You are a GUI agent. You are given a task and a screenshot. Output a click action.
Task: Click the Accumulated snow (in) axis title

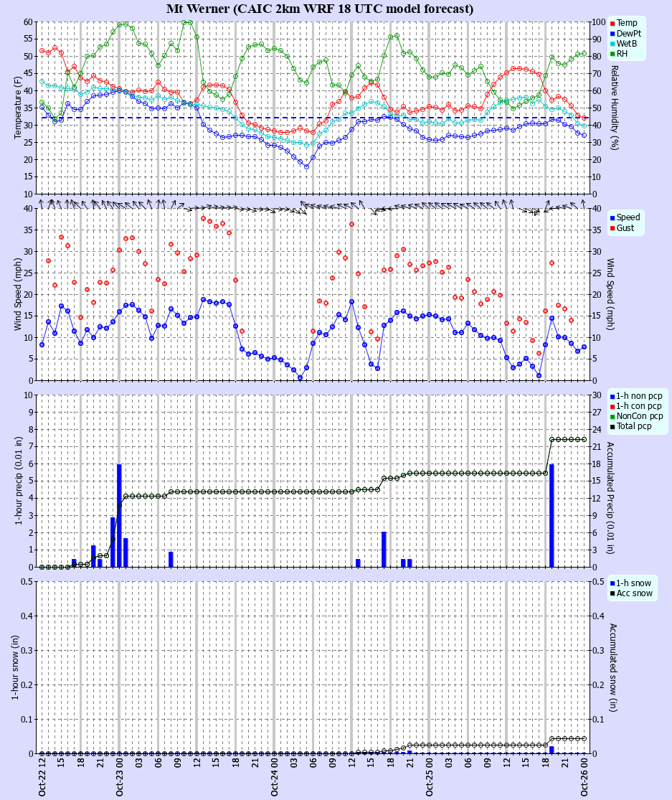[x=613, y=667]
